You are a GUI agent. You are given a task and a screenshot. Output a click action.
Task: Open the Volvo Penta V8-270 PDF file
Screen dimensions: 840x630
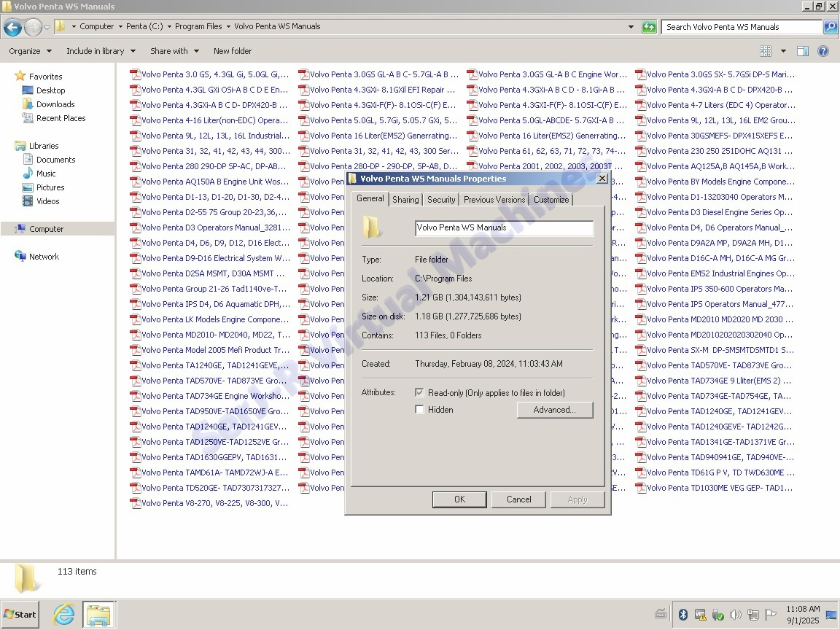(x=214, y=503)
